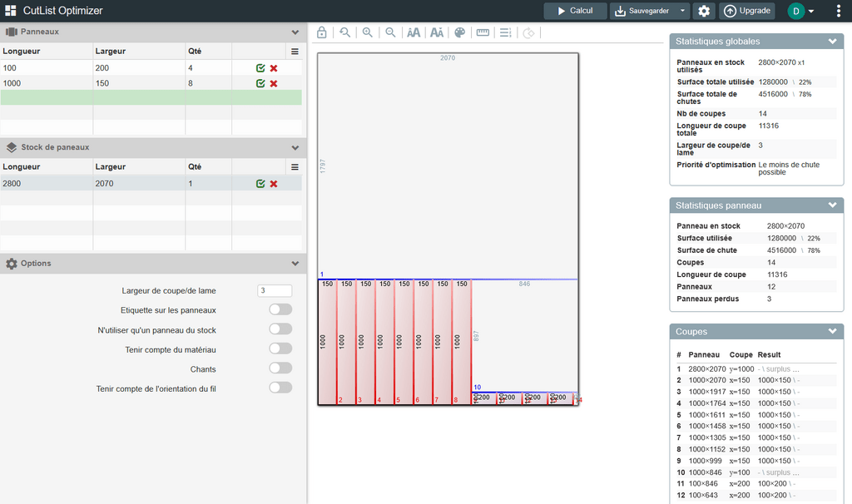Open the Panneaux table hamburger menu
The width and height of the screenshot is (852, 504).
click(x=294, y=51)
